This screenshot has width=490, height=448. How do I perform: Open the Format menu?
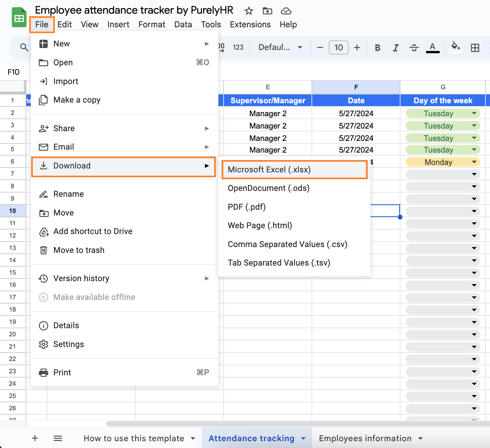pyautogui.click(x=152, y=24)
